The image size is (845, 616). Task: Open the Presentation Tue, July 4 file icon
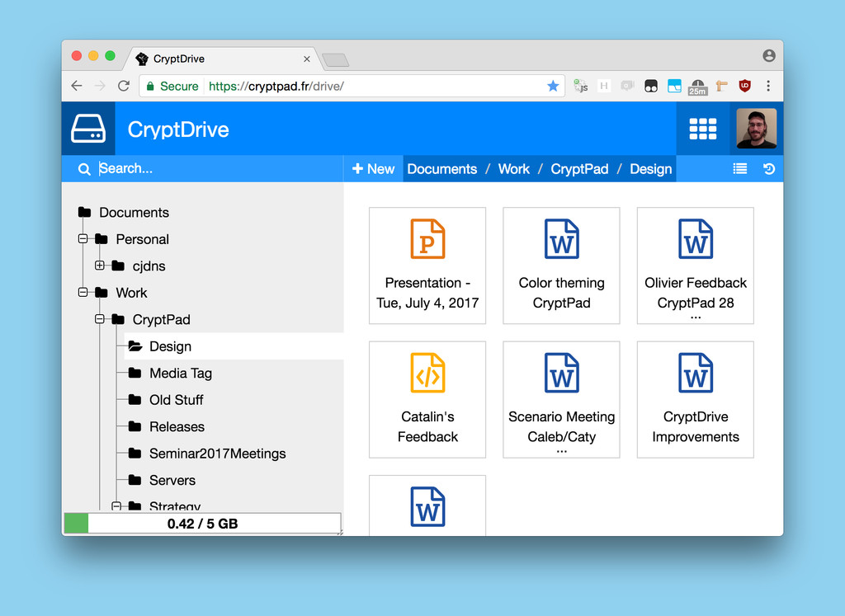click(427, 239)
